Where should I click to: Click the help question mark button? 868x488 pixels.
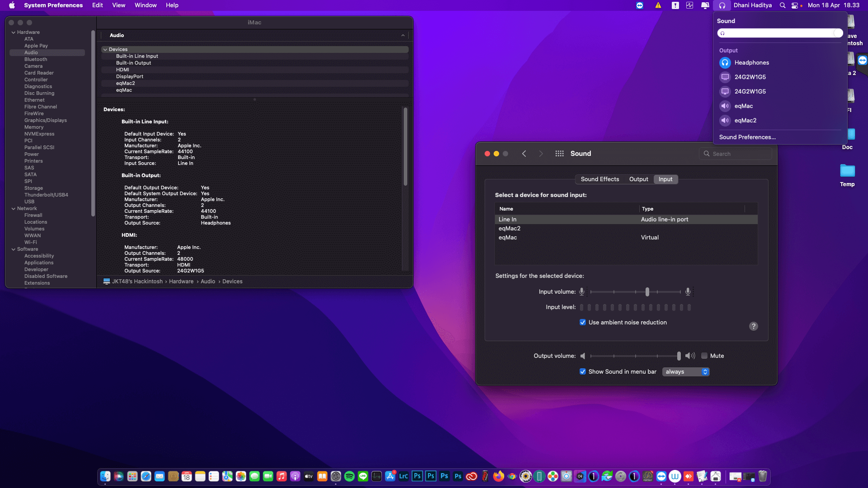pos(753,326)
